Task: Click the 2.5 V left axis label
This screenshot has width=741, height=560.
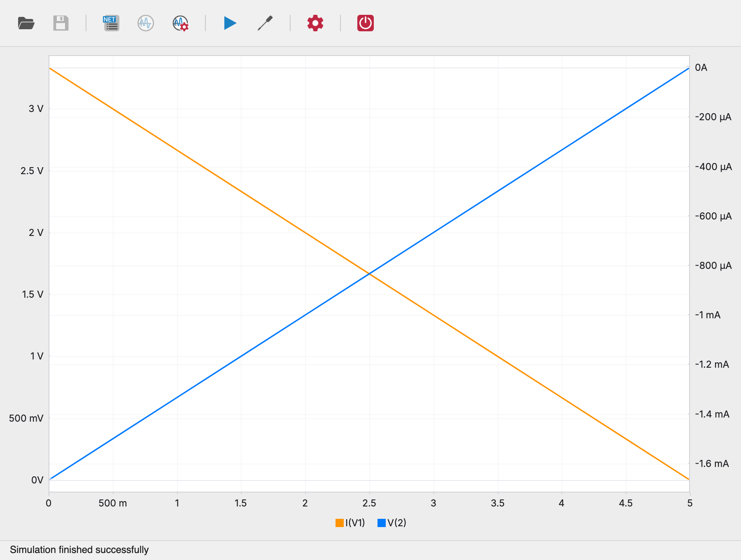Action: click(x=32, y=171)
